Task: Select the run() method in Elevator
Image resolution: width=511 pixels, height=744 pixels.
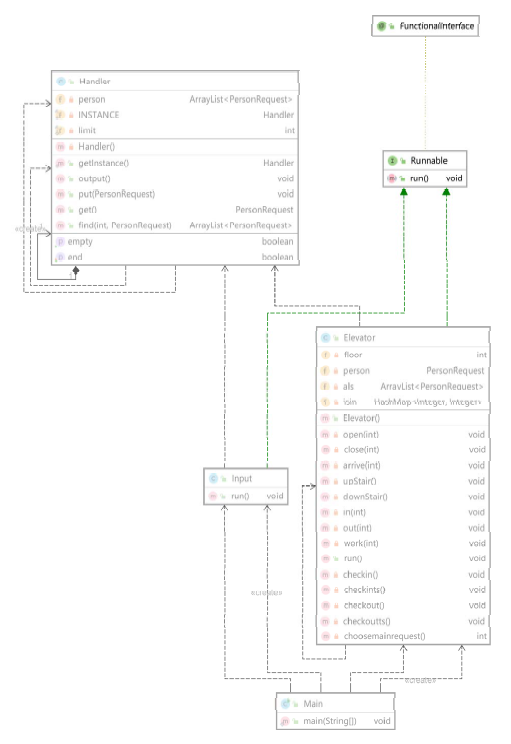Action: tap(403, 558)
